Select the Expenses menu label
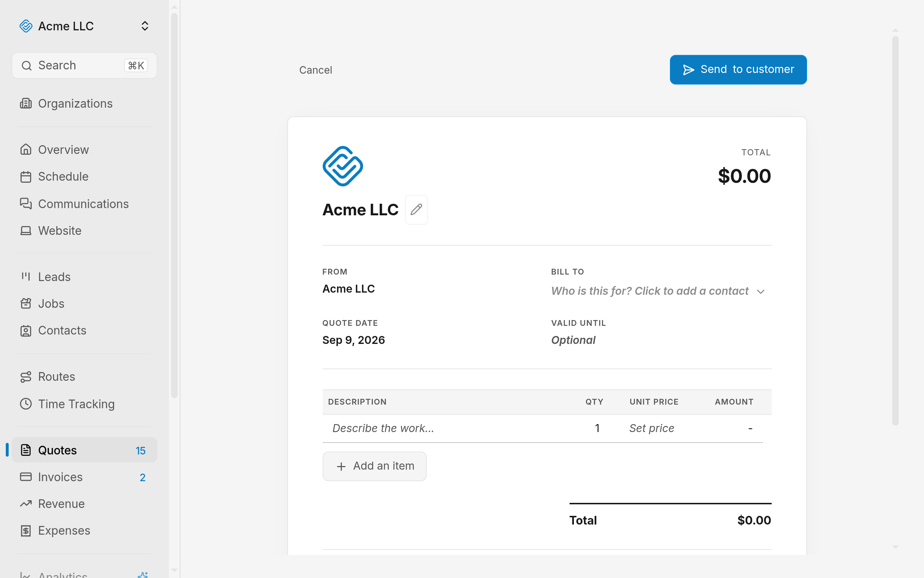This screenshot has width=924, height=578. [64, 531]
